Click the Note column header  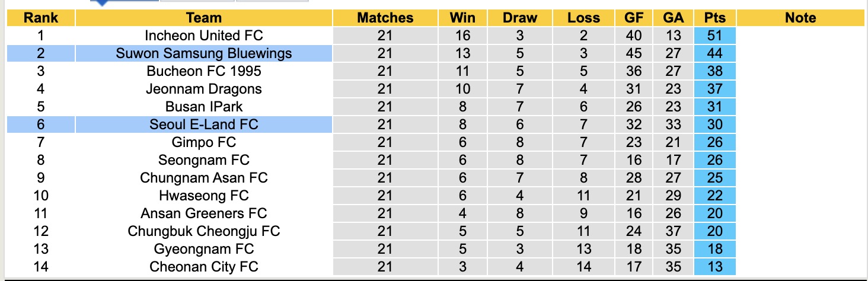800,18
